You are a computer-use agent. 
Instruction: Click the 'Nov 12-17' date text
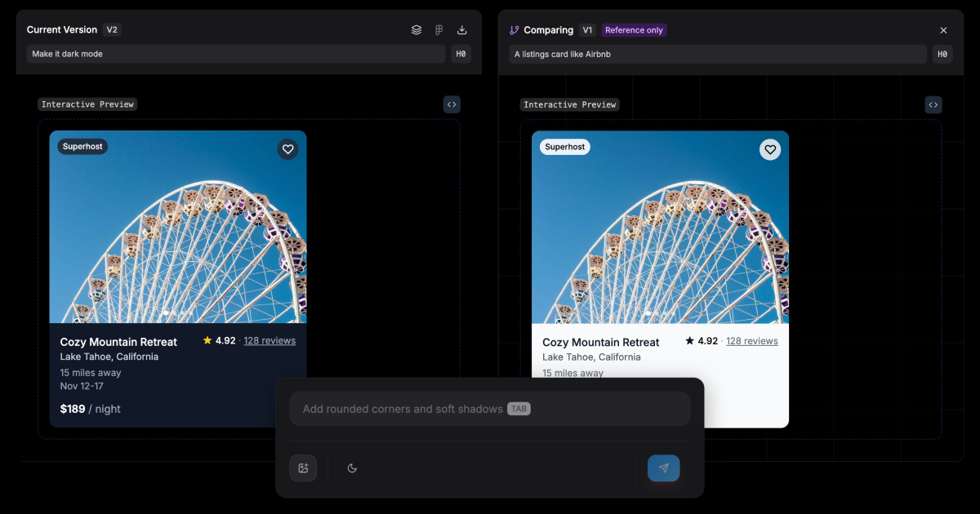point(82,386)
